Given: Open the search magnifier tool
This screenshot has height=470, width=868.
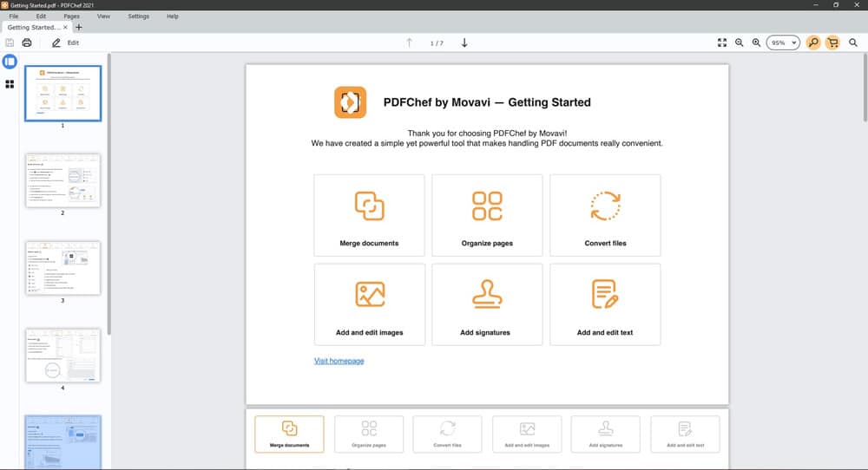Looking at the screenshot, I should tap(853, 42).
